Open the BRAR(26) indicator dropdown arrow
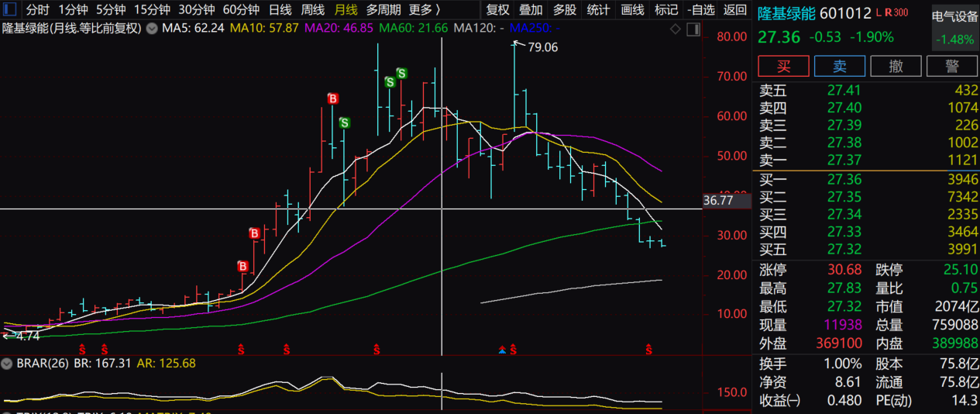This screenshot has height=414, width=980. (7, 363)
